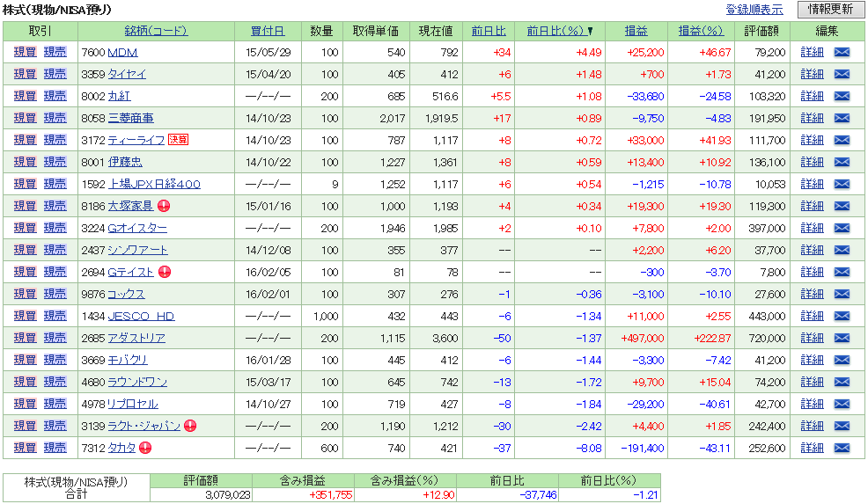
Task: Open stock page for ラウンドワン
Action: (137, 382)
